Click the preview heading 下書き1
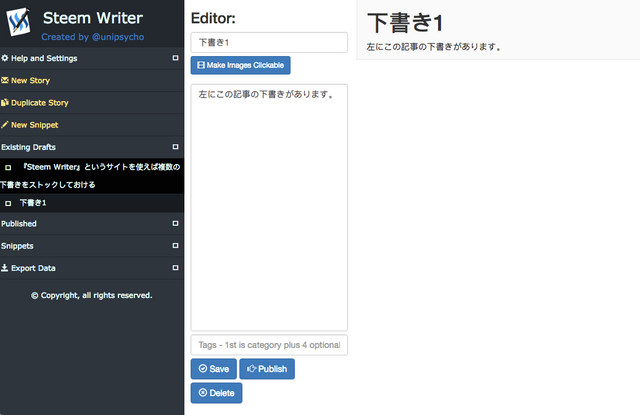The image size is (640, 415). click(405, 23)
